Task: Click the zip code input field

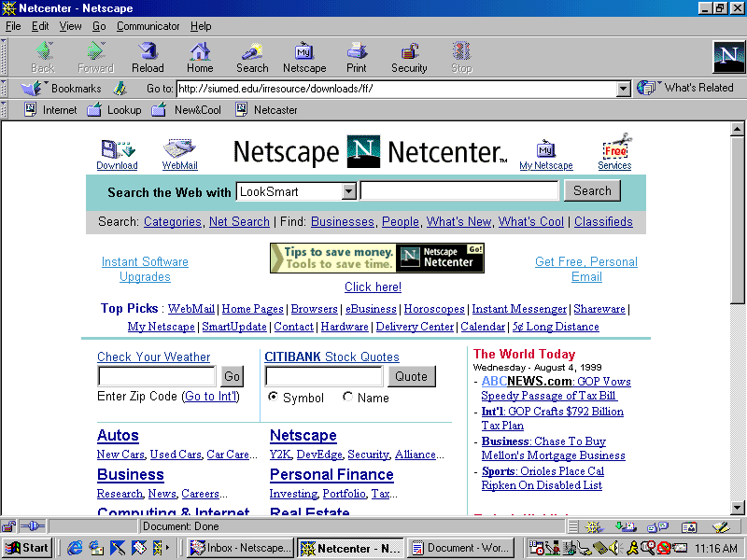Action: coord(157,376)
